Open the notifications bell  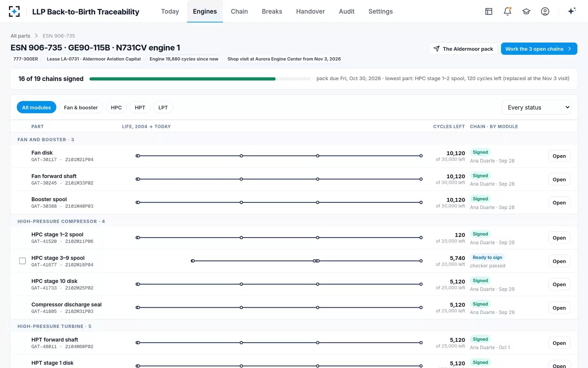point(508,11)
